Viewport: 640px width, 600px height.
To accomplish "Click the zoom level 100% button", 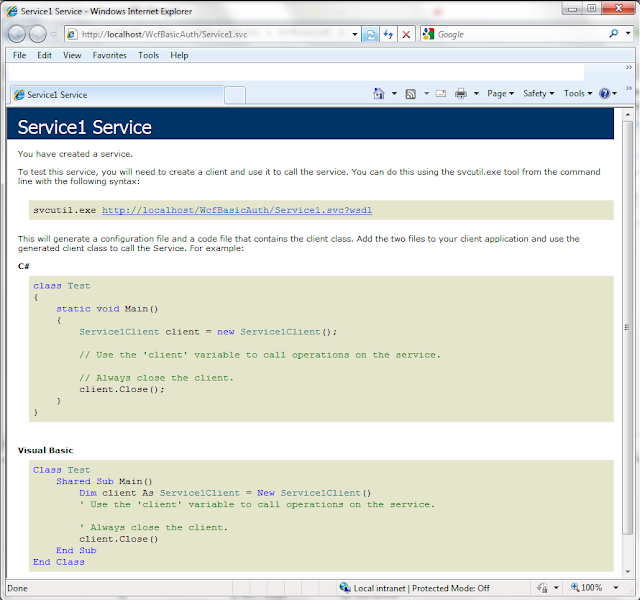I will tap(587, 587).
